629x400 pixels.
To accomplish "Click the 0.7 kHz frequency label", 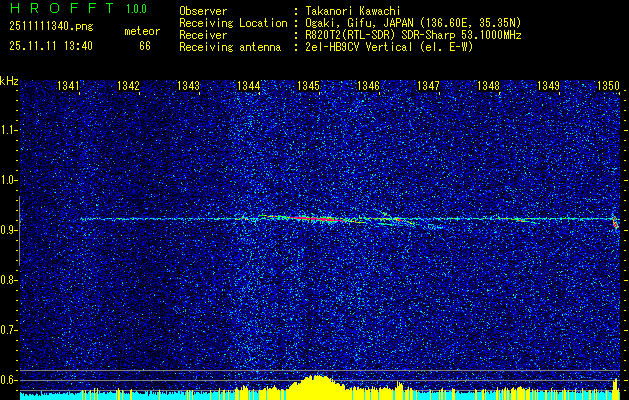I will click(x=8, y=330).
